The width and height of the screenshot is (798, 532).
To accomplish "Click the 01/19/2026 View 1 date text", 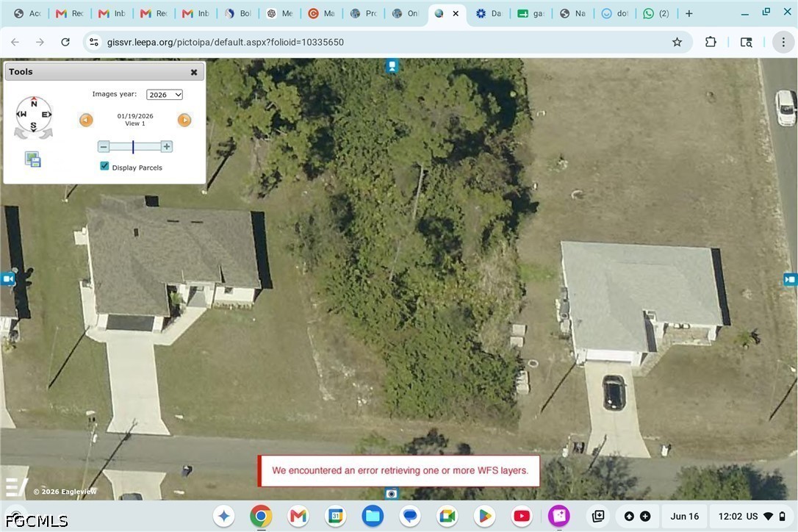I will (x=135, y=120).
